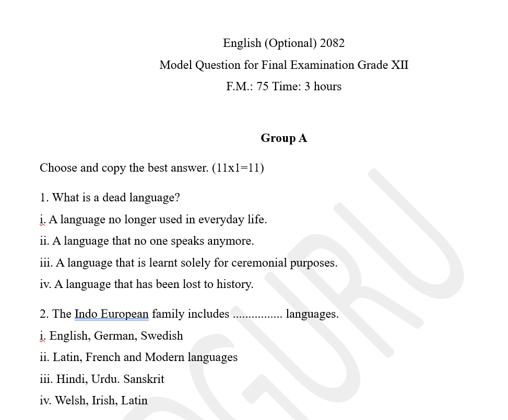Click the word 'languages.' ending question 2
This screenshot has height=420, width=508.
[312, 314]
